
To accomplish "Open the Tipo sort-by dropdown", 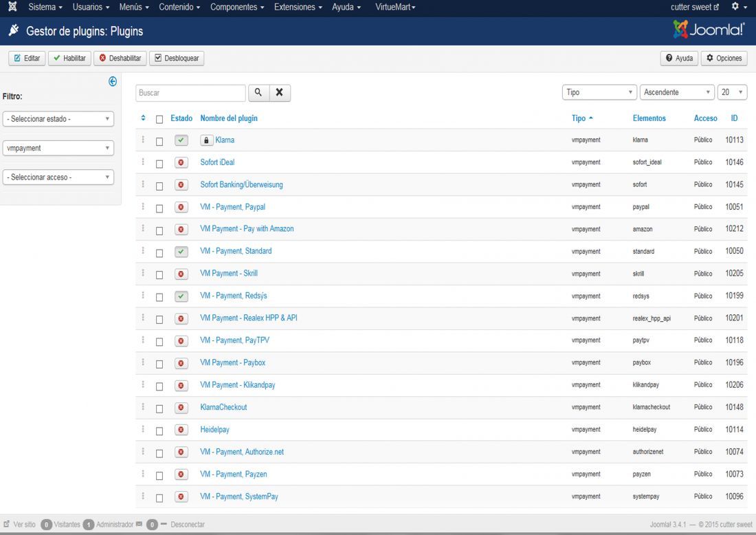I will [x=599, y=92].
